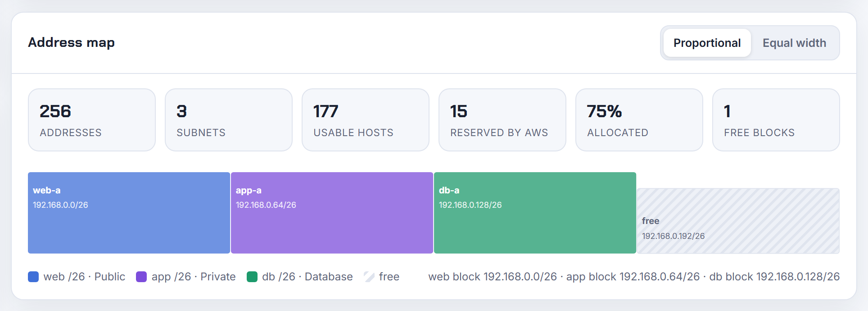Select the app-a subnet block
Screen dimensions: 868x311
coord(332,213)
